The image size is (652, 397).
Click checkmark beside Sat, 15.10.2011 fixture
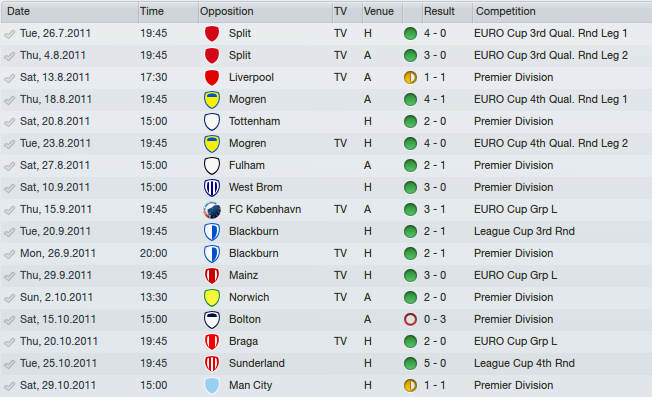point(9,320)
